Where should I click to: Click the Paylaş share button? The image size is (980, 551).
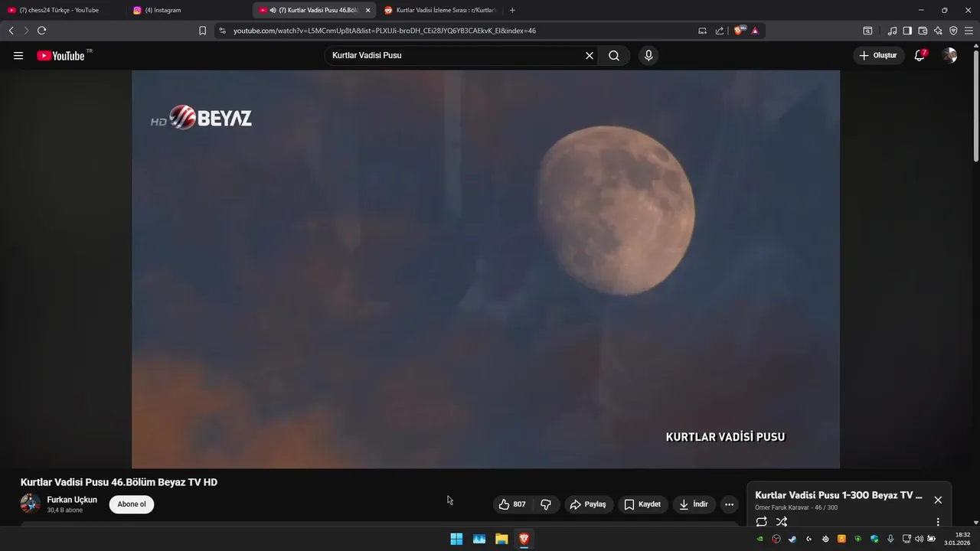589,504
